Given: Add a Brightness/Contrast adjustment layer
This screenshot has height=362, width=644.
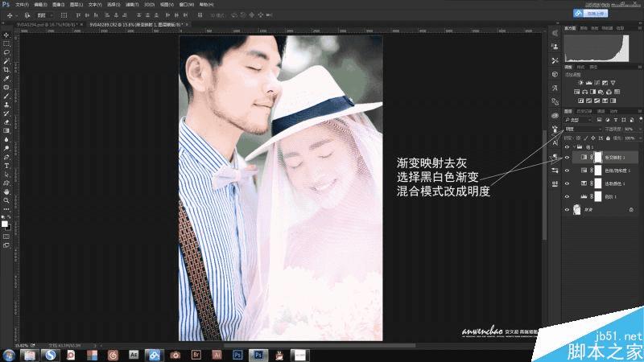Looking at the screenshot, I should tap(580, 83).
